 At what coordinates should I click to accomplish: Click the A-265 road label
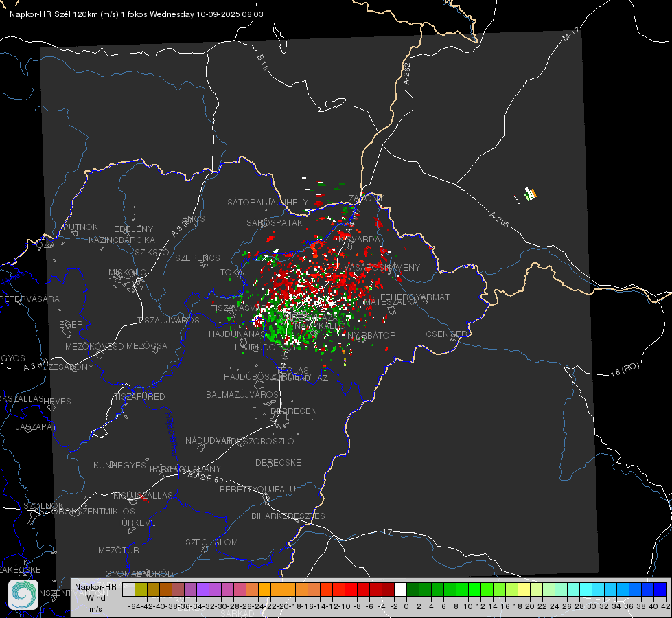[x=499, y=220]
